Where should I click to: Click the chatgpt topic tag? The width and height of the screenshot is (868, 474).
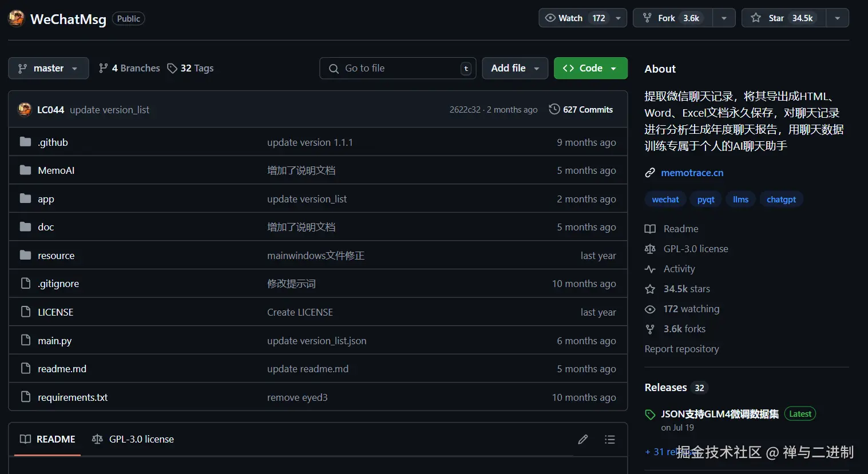point(781,200)
